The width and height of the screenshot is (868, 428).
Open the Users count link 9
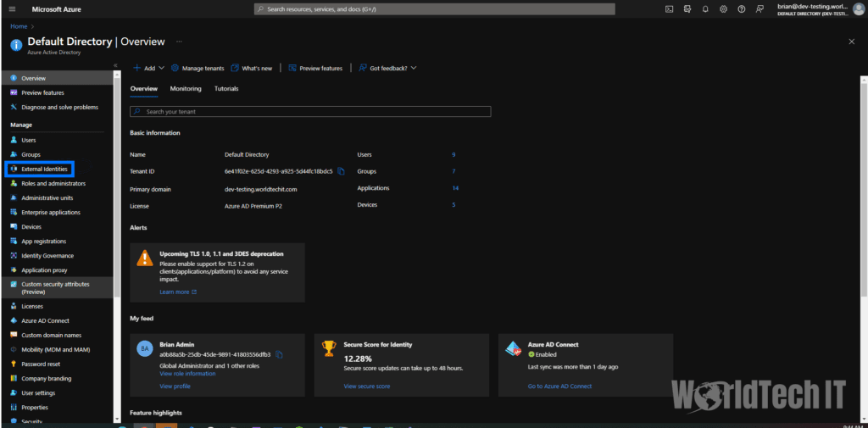click(454, 154)
